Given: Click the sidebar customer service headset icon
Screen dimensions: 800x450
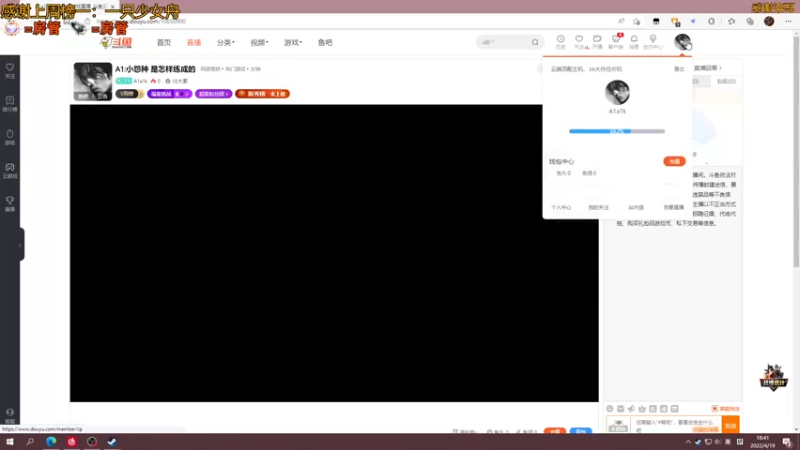Looking at the screenshot, I should 10,415.
